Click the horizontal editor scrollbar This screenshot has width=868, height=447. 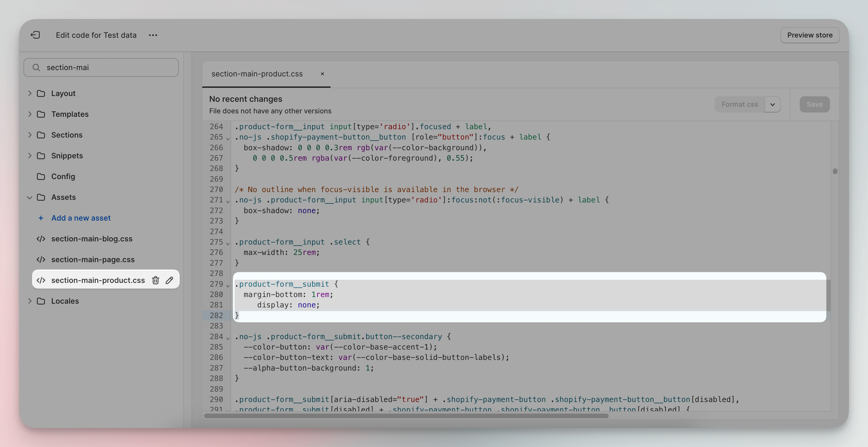(406, 416)
